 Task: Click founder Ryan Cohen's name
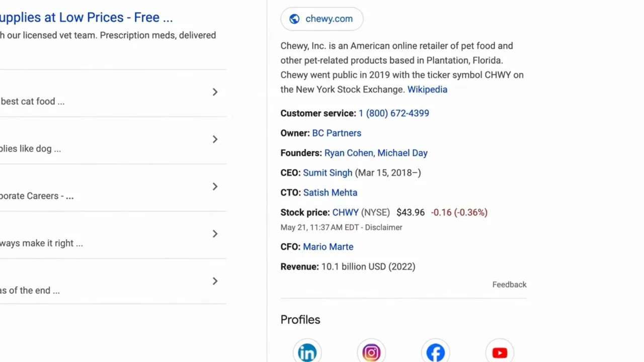pyautogui.click(x=348, y=153)
